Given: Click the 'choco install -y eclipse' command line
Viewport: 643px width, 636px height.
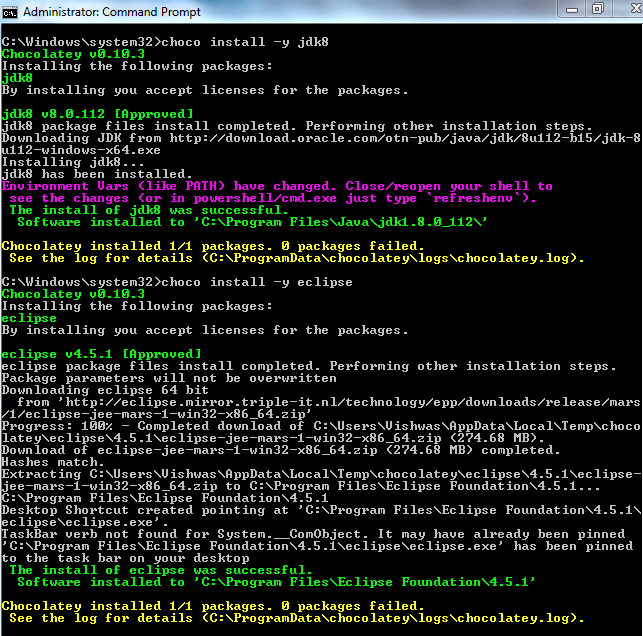Looking at the screenshot, I should click(177, 282).
